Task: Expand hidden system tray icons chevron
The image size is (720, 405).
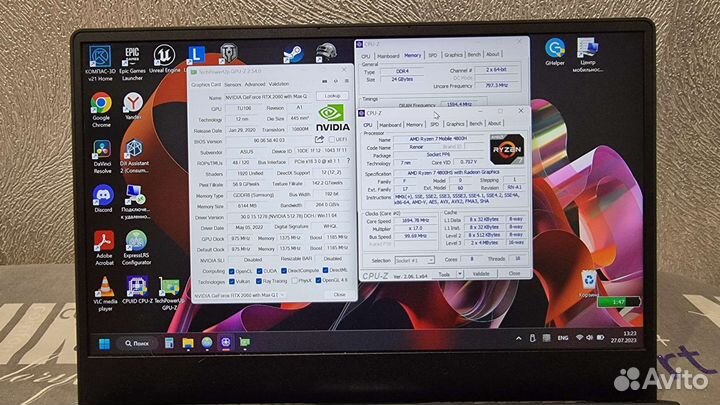Action: [518, 339]
